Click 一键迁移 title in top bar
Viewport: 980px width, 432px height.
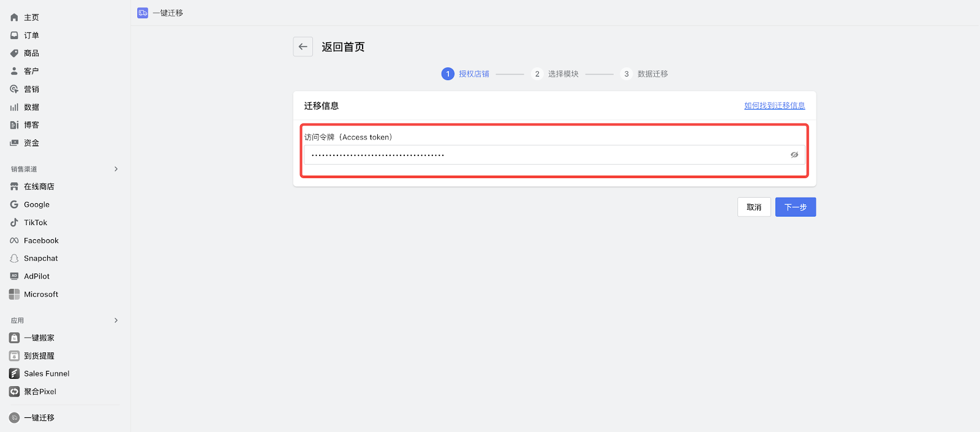[x=168, y=13]
